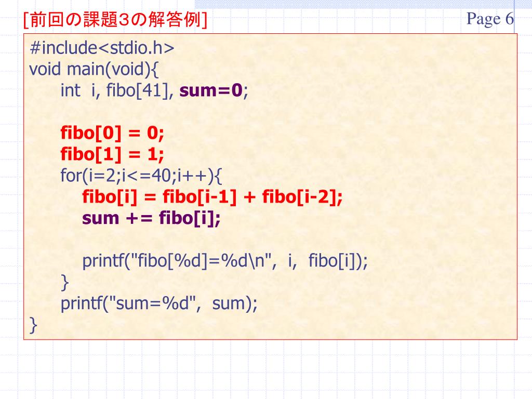Viewport: 532px width, 399px height.
Task: Click the red line fibo[0] = 0;
Action: [x=112, y=132]
